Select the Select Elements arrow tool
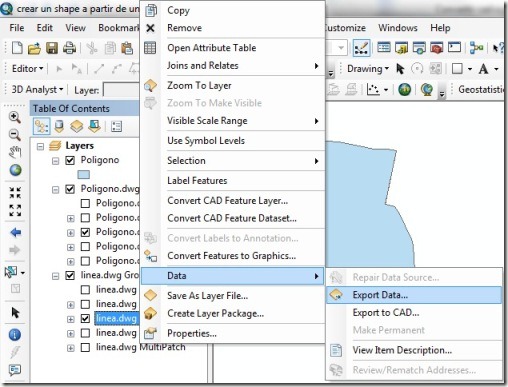The width and height of the screenshot is (508, 387). (x=15, y=313)
